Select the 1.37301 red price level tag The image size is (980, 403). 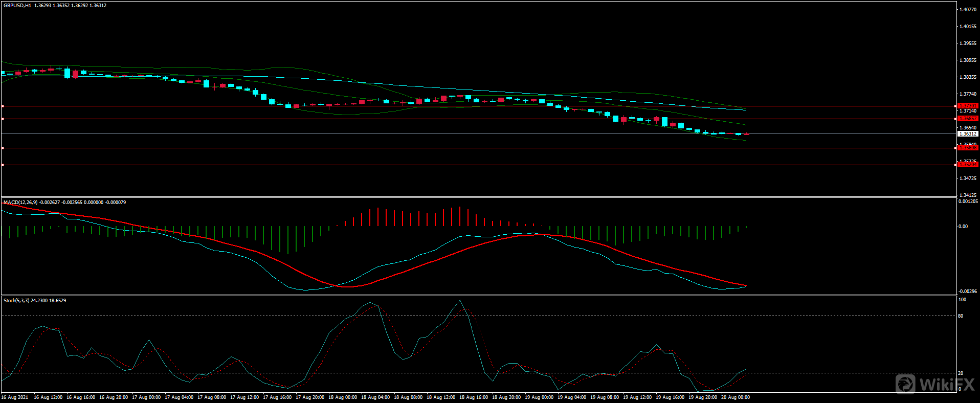967,106
